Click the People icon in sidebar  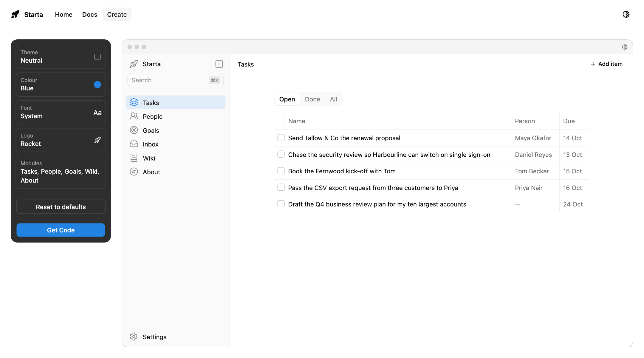point(134,116)
